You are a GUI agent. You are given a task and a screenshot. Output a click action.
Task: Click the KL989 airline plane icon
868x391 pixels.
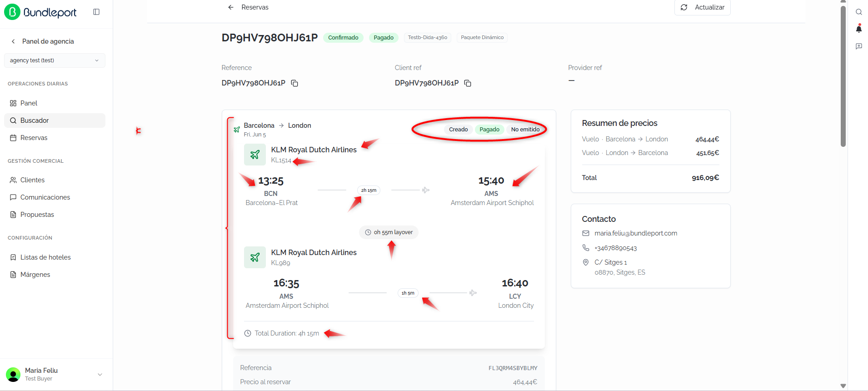[x=255, y=257]
